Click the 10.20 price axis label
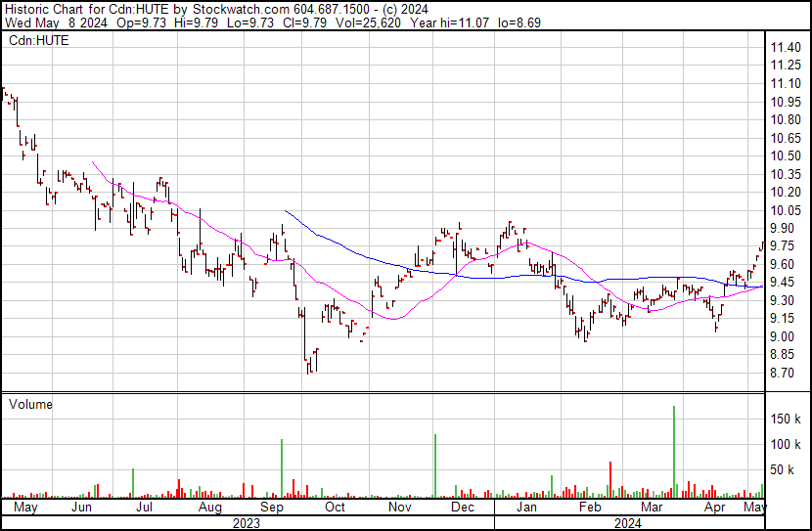Viewport: 812px width, 531px height. pos(786,192)
